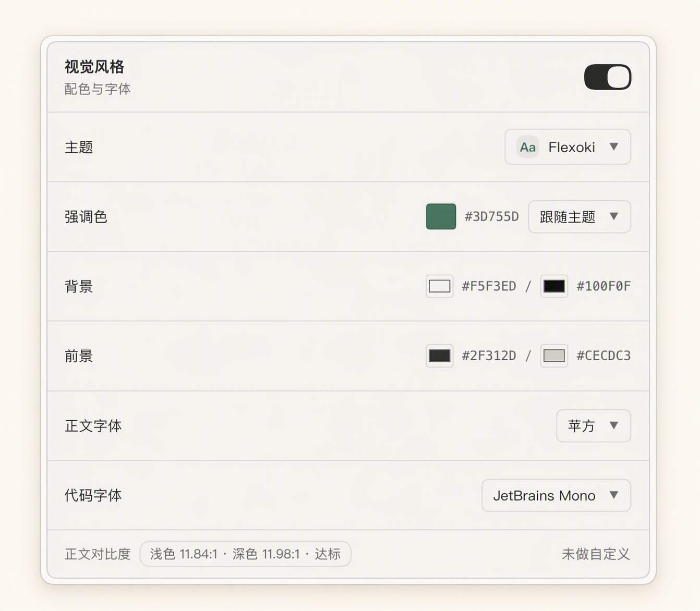This screenshot has height=611, width=700.
Task: Open the 跟随主题 accent dropdown
Action: click(x=579, y=216)
